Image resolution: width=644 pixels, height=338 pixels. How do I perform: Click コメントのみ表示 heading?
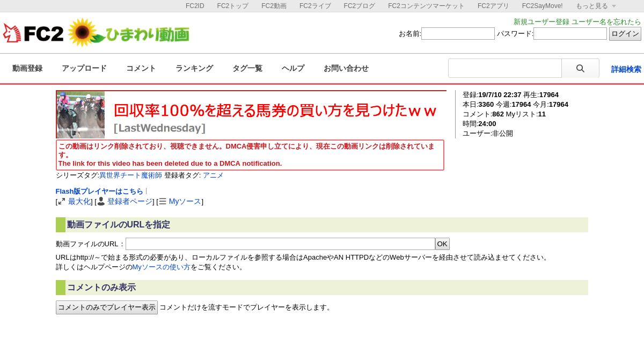point(101,288)
